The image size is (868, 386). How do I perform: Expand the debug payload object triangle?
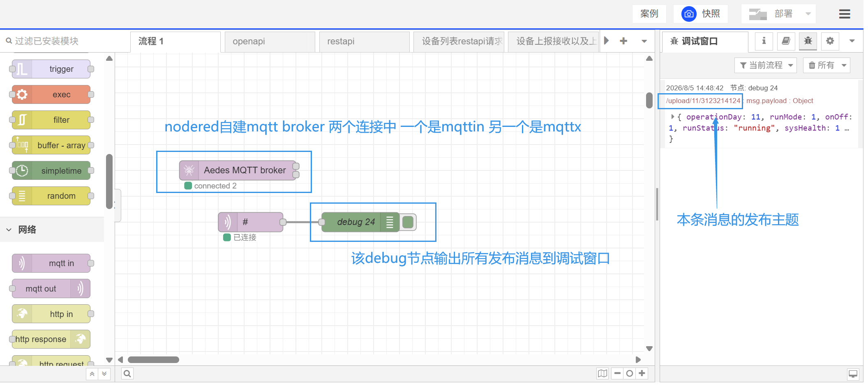(x=673, y=117)
